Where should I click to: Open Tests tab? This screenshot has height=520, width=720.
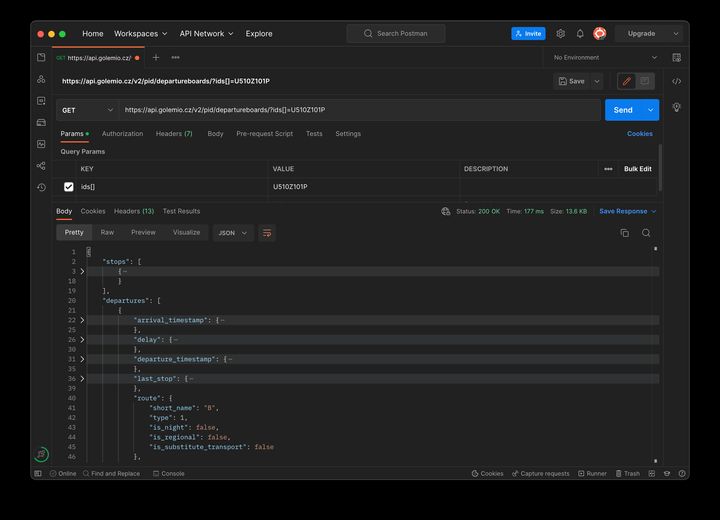click(x=314, y=134)
